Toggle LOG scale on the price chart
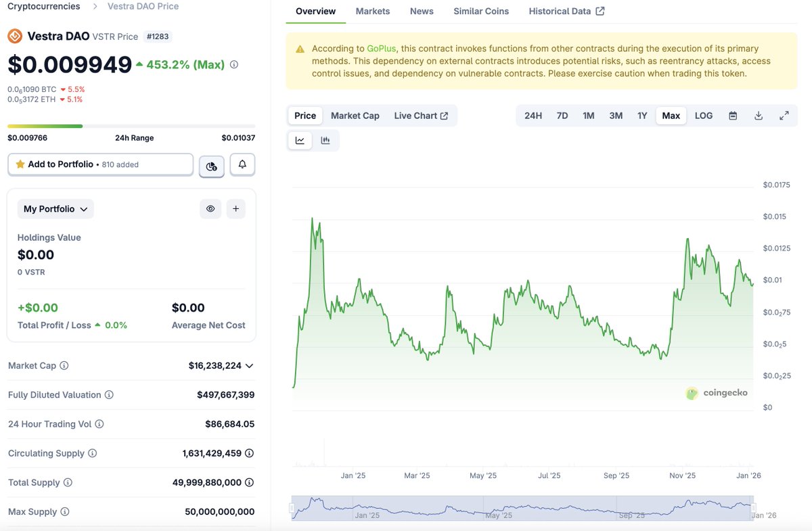 (x=703, y=116)
